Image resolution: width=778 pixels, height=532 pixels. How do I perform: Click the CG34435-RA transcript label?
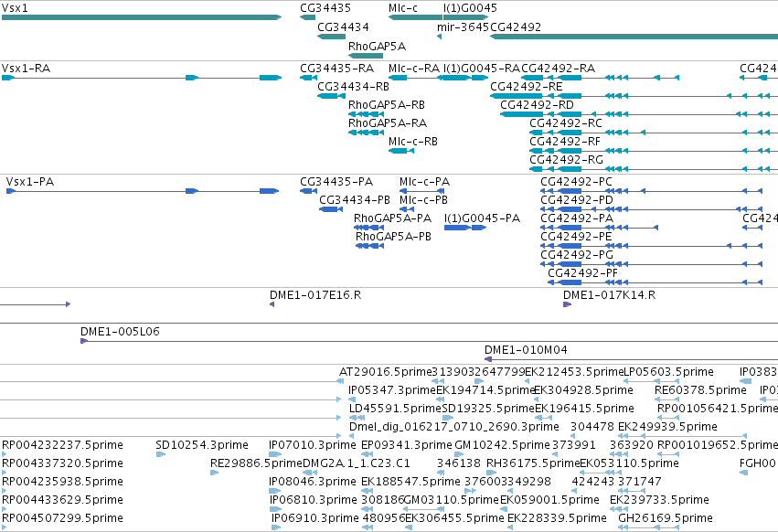tap(336, 69)
